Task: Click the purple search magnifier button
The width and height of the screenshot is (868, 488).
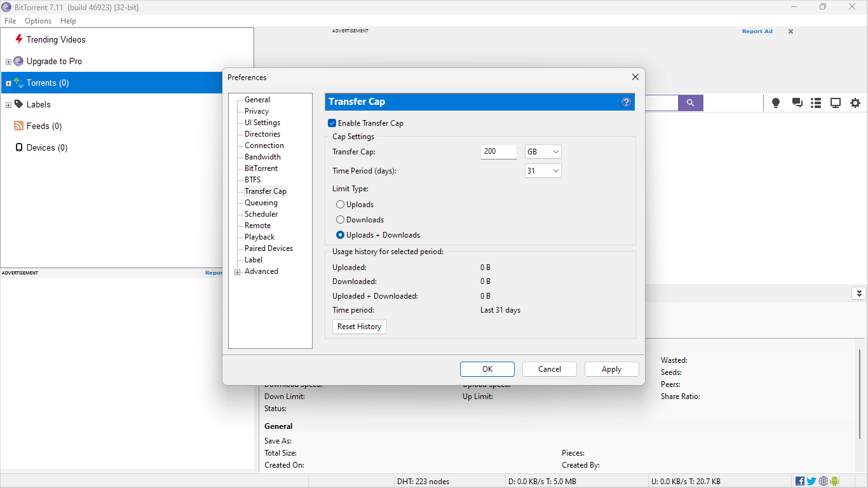Action: coord(690,102)
